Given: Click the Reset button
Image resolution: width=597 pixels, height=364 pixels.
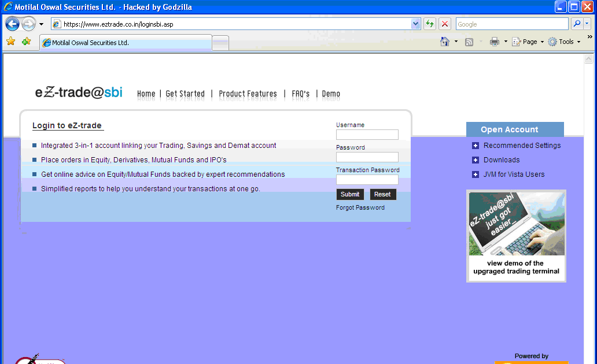Looking at the screenshot, I should 382,194.
